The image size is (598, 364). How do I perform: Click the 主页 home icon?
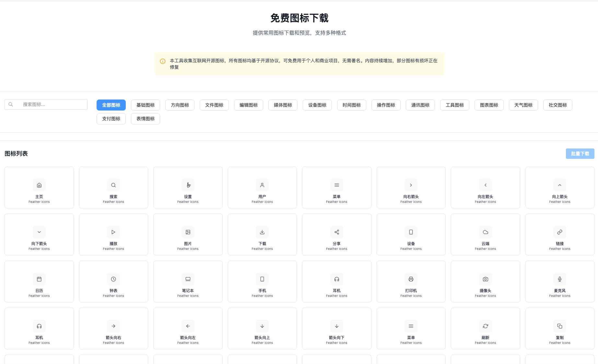coord(39,185)
